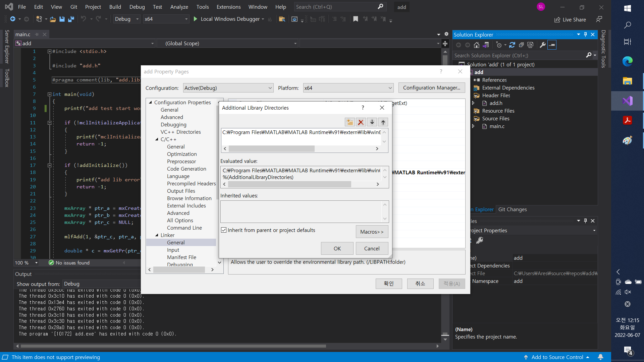Expand the main.c node in Solution Explorer
644x362 pixels.
[x=473, y=126]
